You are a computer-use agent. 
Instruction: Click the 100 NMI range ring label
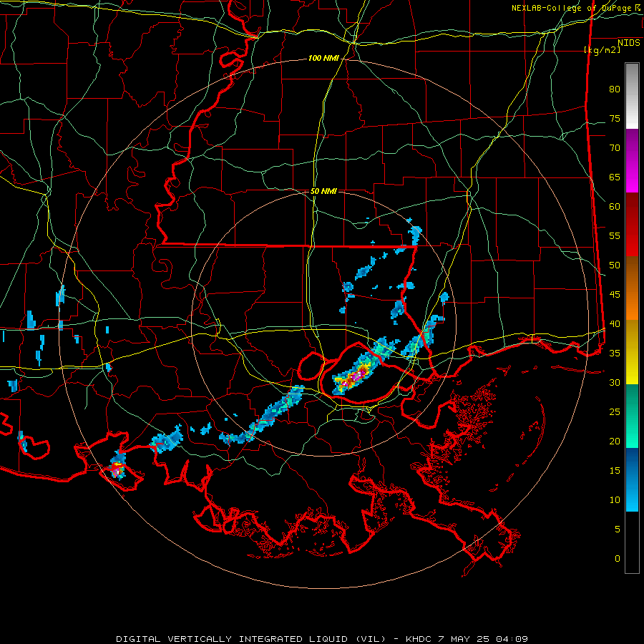(x=323, y=59)
